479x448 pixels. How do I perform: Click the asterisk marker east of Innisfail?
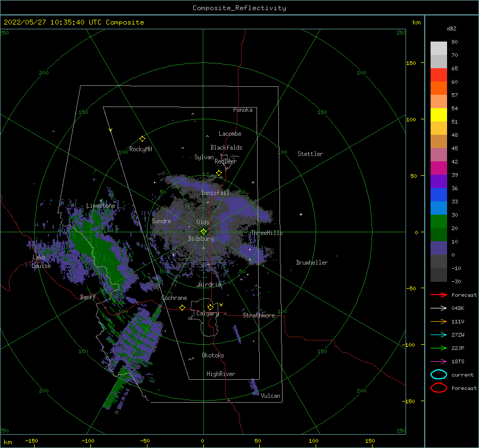click(x=253, y=183)
